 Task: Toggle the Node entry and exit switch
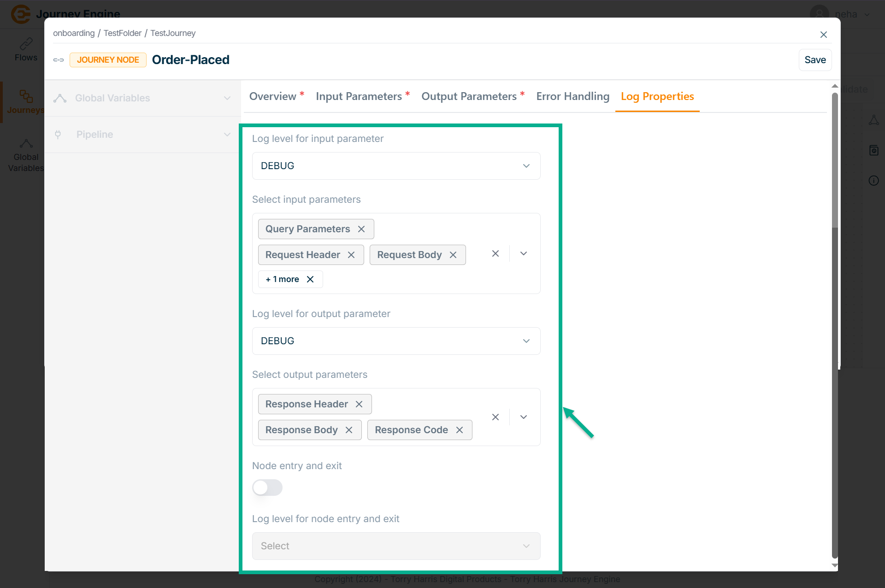pyautogui.click(x=267, y=488)
